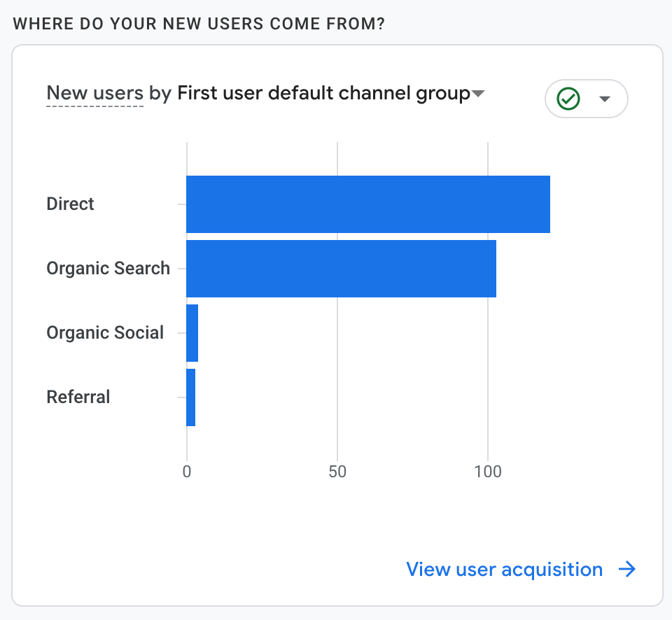Click the word "by" in the card title
672x620 pixels.
pos(160,93)
